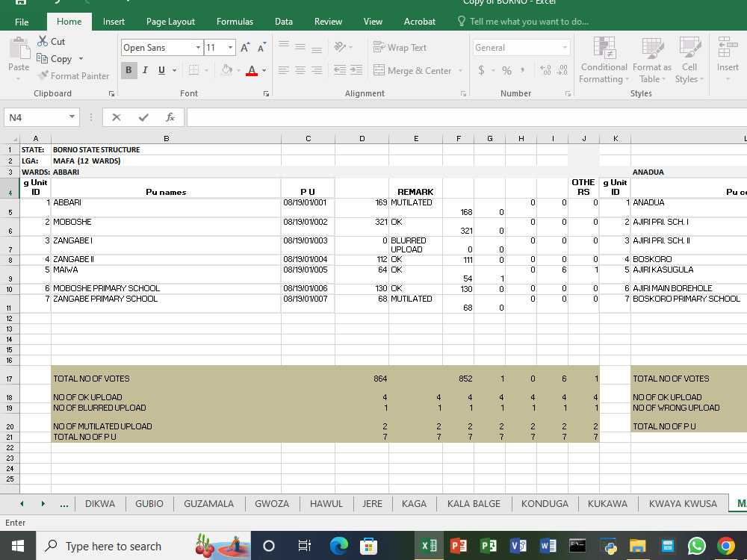Decrease decimal places
This screenshot has height=560, width=747.
tap(562, 70)
